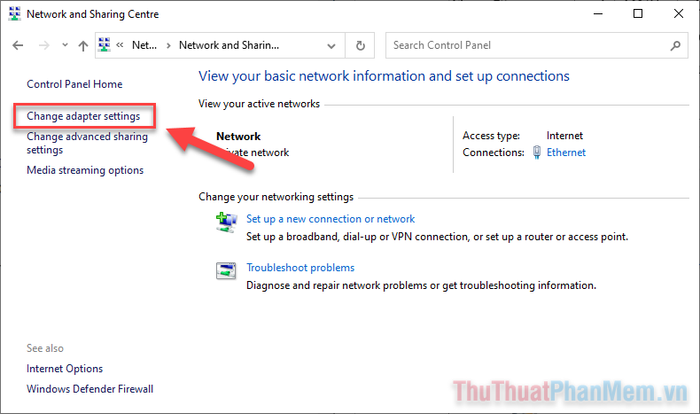The width and height of the screenshot is (700, 414).
Task: Click the Set up new connection icon
Action: point(226,222)
